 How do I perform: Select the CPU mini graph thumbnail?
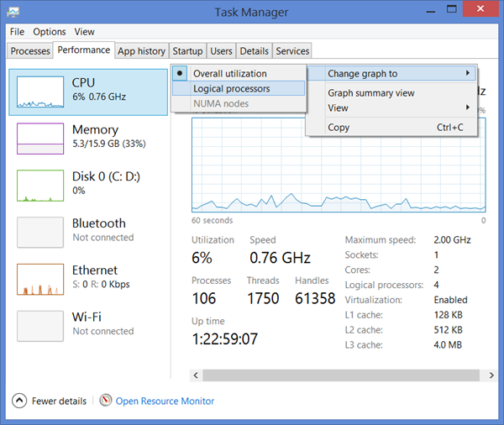tap(40, 92)
